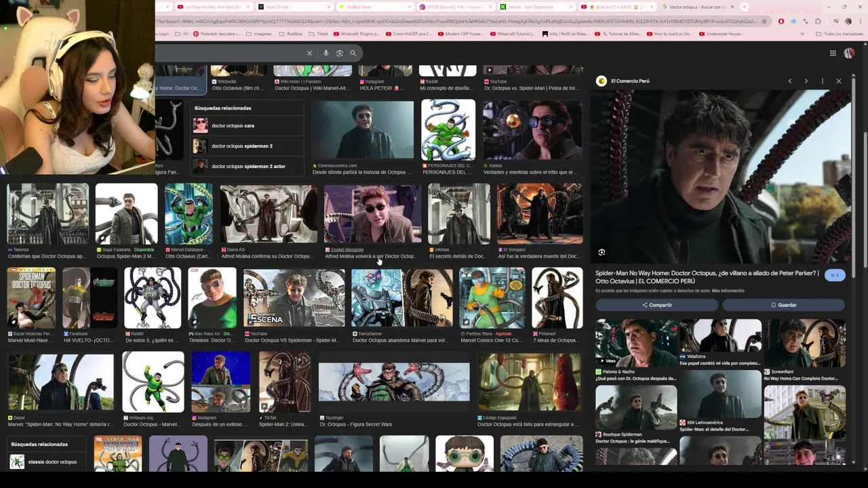The width and height of the screenshot is (868, 488).
Task: Open the Google account profile avatar
Action: pos(849,53)
